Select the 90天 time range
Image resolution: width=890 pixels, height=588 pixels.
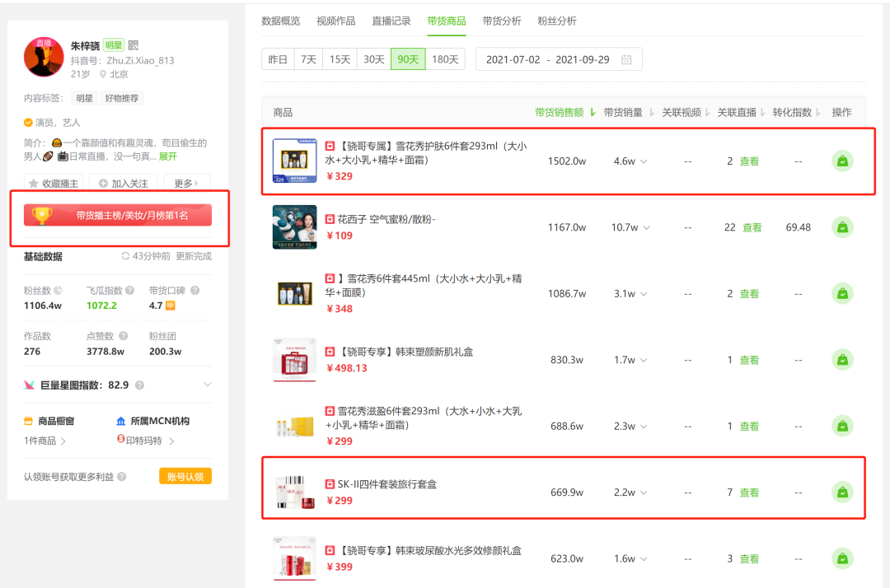[x=408, y=59]
